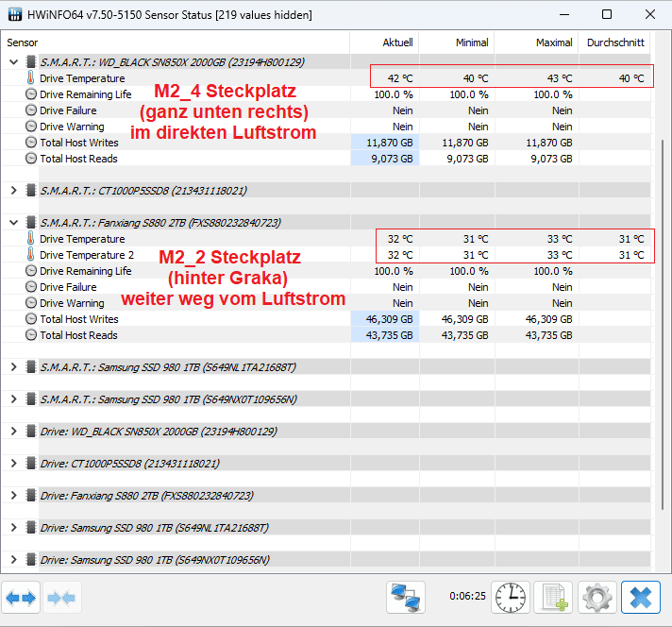Viewport: 672px width, 627px height.
Task: Select WD_BLACK Total Host Writes row
Action: [326, 143]
